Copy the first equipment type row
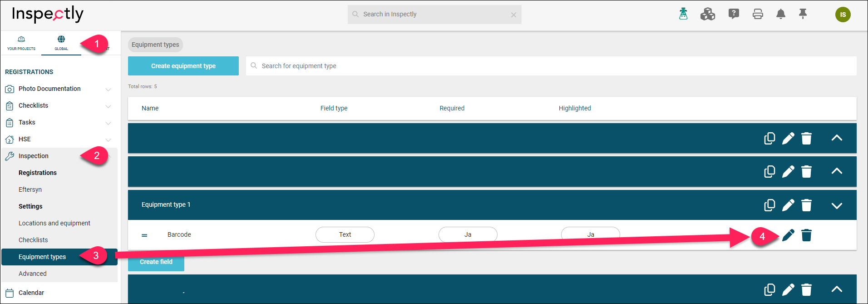868x304 pixels. tap(769, 138)
